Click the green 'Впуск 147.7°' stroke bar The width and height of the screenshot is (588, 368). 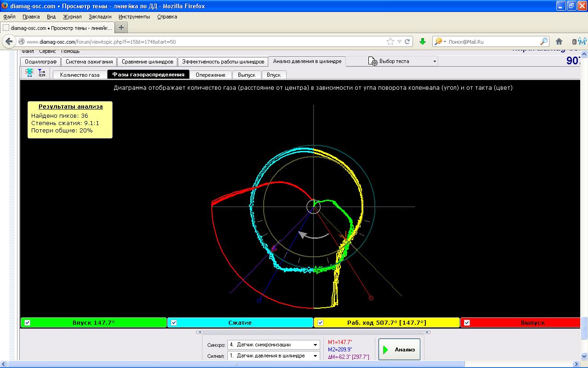(94, 322)
